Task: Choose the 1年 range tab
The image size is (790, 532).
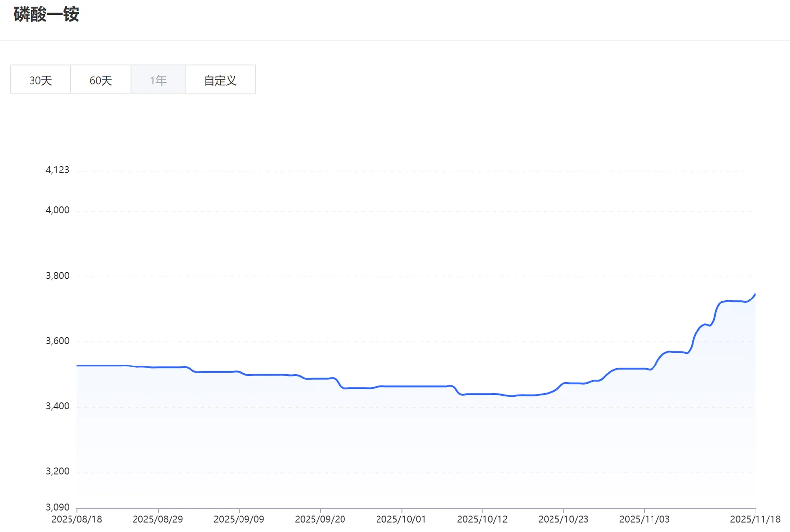Action: coord(158,79)
